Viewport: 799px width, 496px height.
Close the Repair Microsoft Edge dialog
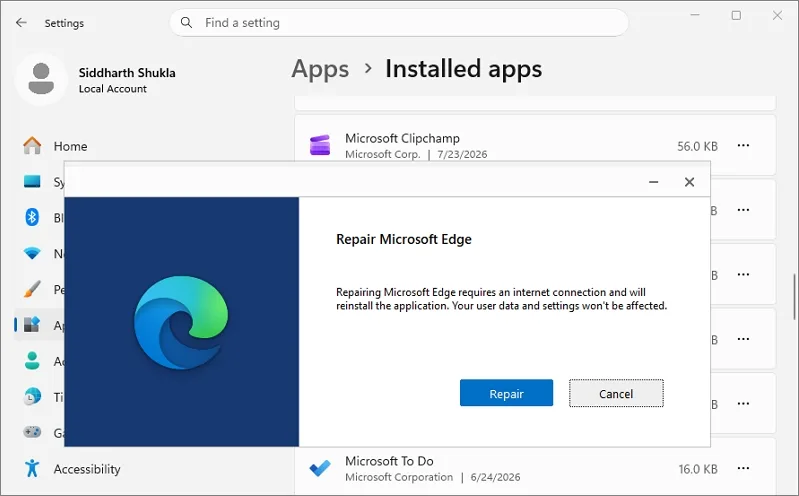point(689,182)
